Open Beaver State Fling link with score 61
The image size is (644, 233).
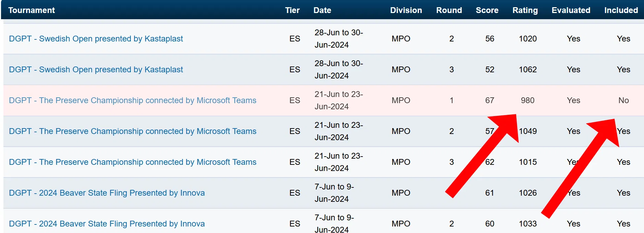pos(107,193)
